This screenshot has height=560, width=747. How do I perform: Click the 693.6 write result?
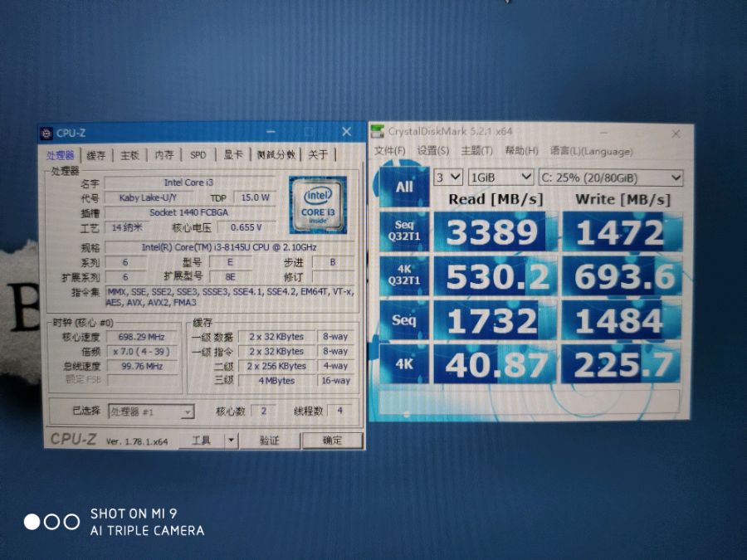621,276
